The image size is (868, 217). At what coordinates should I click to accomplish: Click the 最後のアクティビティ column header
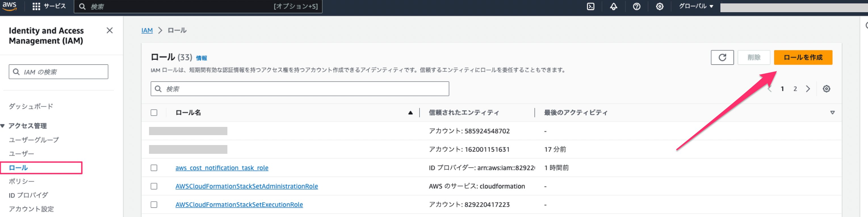tap(576, 113)
